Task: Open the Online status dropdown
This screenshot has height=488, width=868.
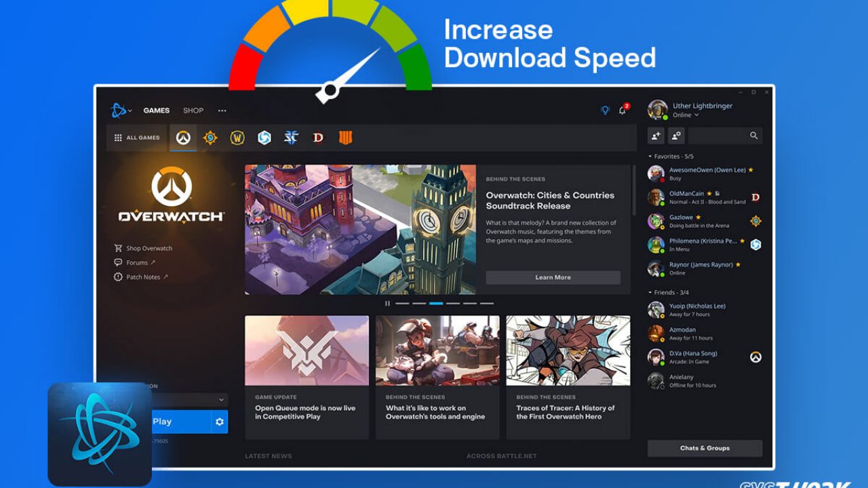Action: click(685, 115)
